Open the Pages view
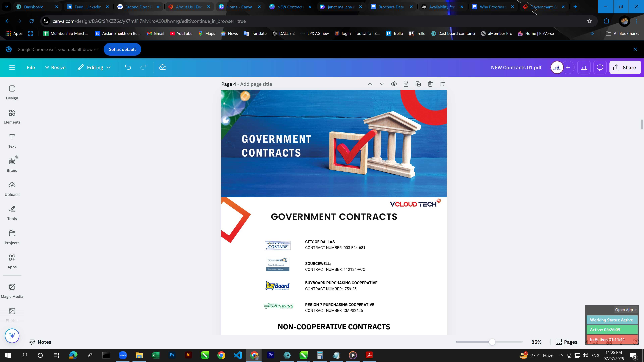 tap(566, 342)
